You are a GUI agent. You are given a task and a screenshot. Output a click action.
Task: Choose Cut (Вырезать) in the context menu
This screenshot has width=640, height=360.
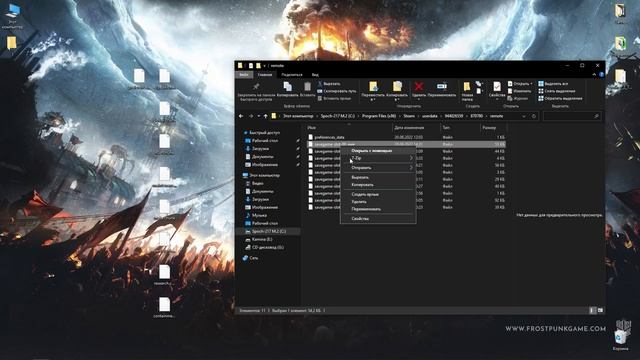[378, 178]
